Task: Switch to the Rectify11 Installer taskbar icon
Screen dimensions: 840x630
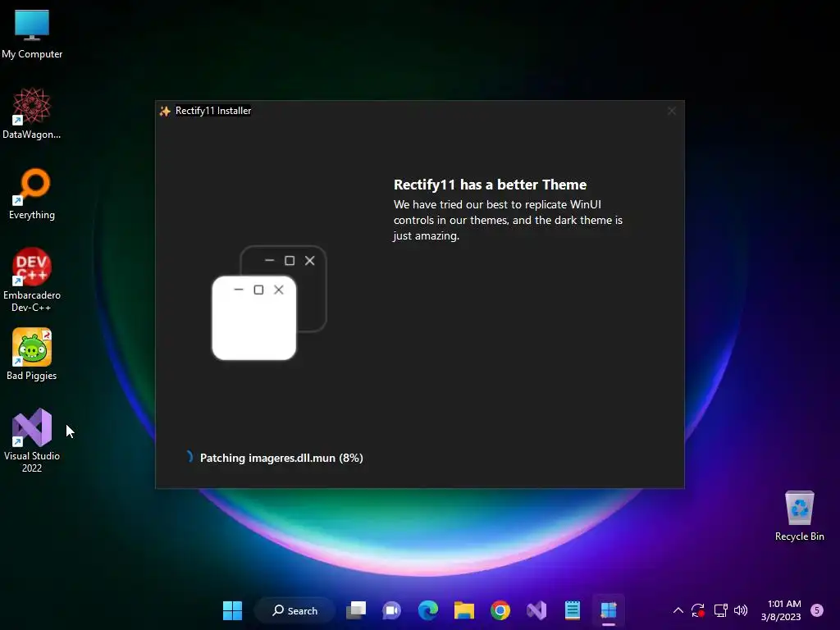Action: (x=609, y=610)
